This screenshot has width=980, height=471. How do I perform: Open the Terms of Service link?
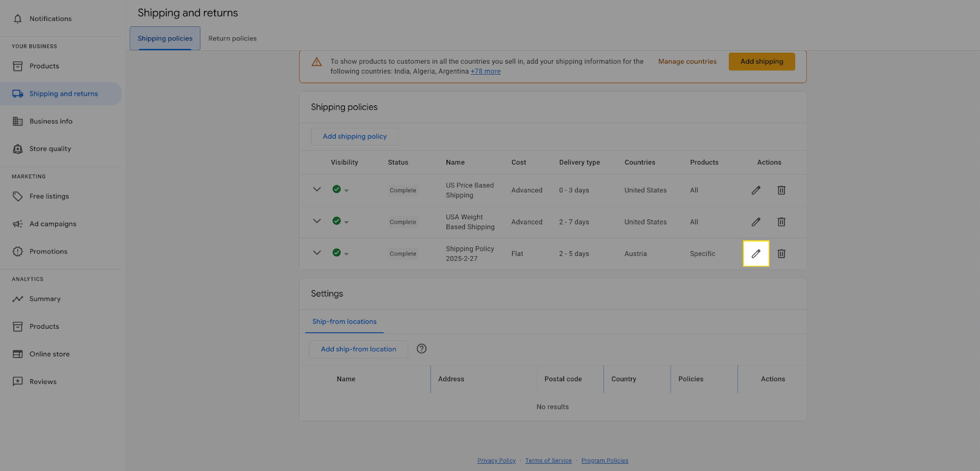click(548, 461)
